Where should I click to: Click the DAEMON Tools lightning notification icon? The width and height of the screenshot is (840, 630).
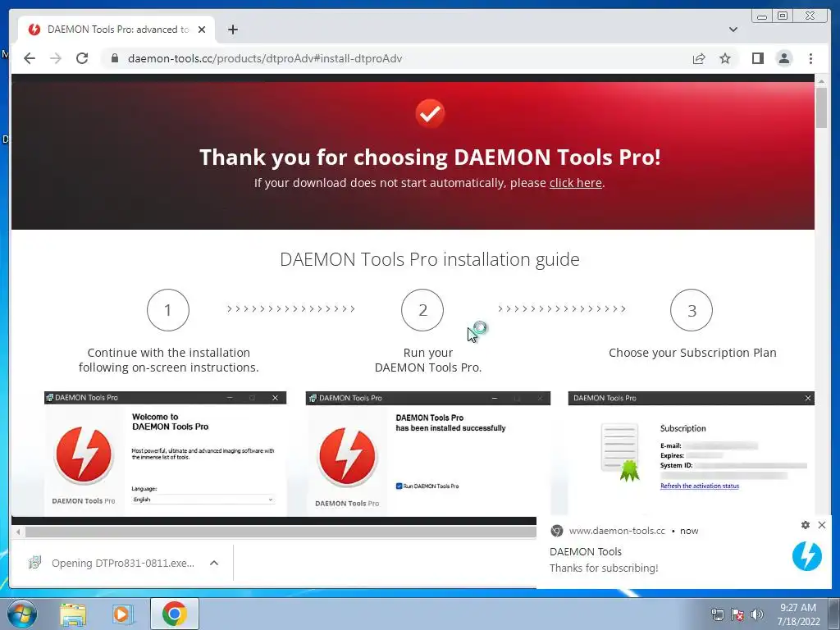point(807,556)
